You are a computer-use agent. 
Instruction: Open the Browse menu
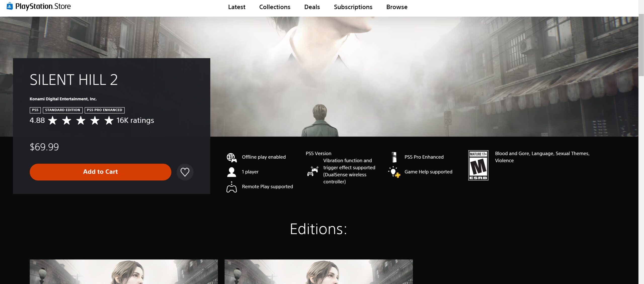(397, 7)
